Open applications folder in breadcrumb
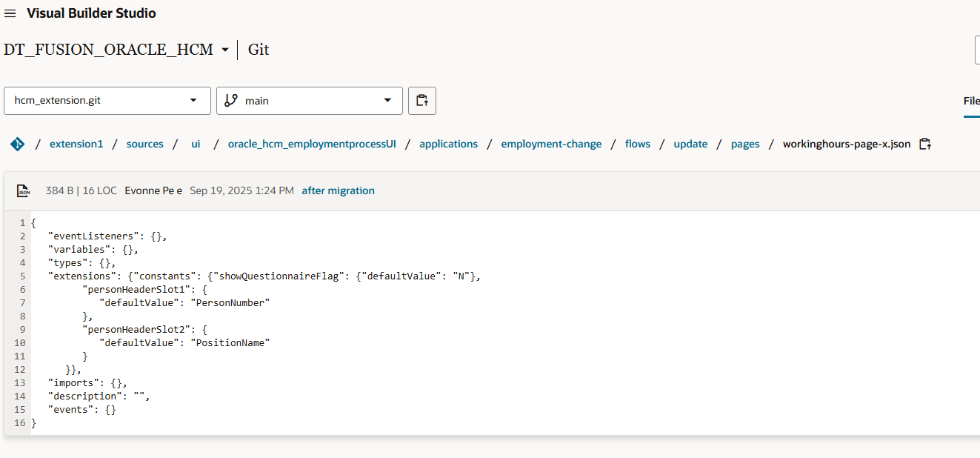980x458 pixels. (448, 144)
